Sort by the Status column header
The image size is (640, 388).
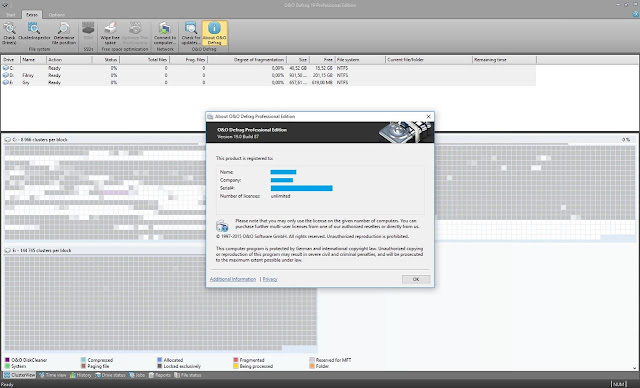tap(106, 60)
